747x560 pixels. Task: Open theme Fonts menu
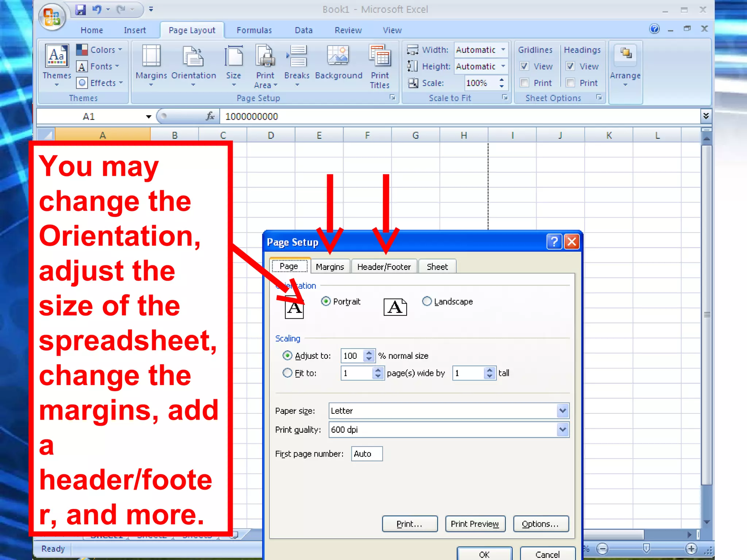point(98,66)
